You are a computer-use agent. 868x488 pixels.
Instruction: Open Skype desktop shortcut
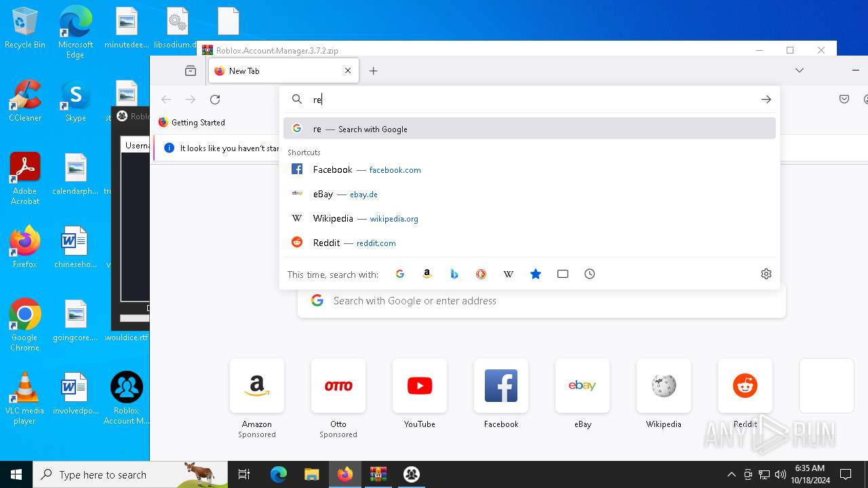coord(75,102)
